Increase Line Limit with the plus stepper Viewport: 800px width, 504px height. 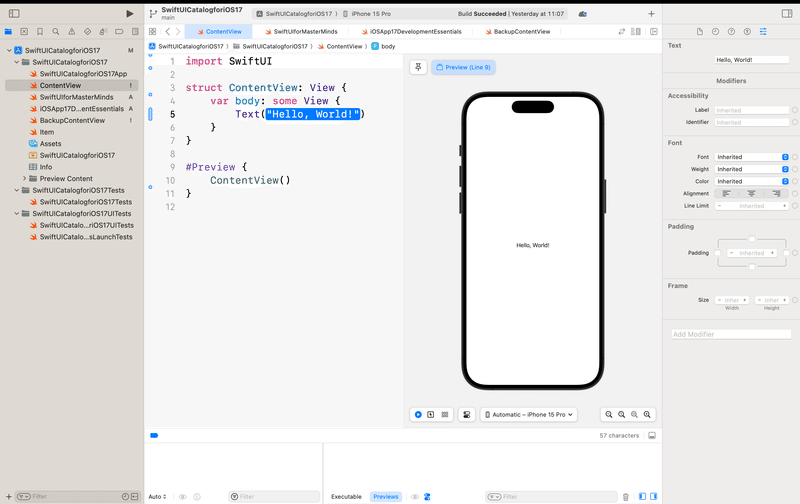coord(785,206)
